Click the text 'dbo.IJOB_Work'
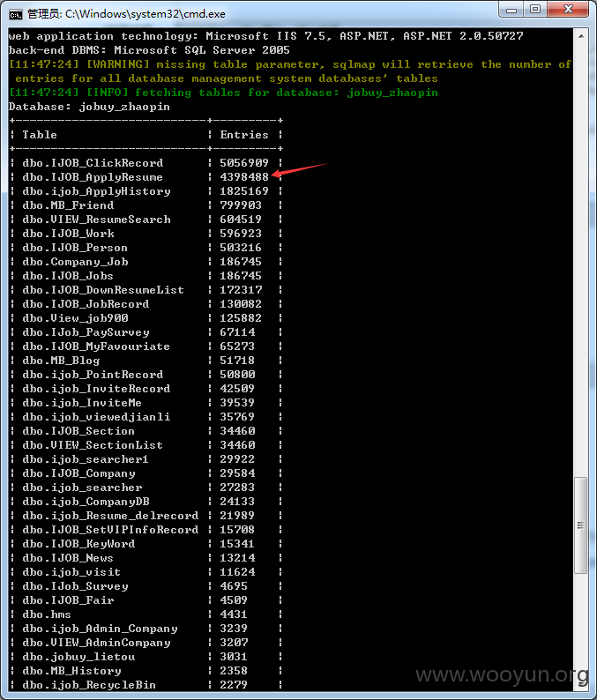 click(68, 234)
